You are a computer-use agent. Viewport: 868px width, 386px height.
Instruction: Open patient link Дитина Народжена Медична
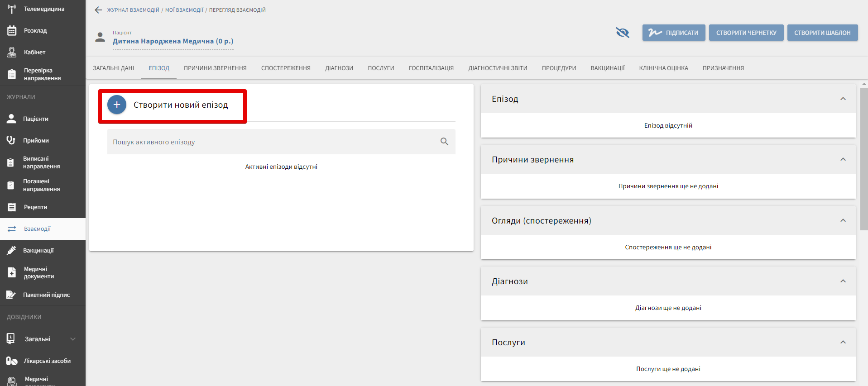coord(173,41)
